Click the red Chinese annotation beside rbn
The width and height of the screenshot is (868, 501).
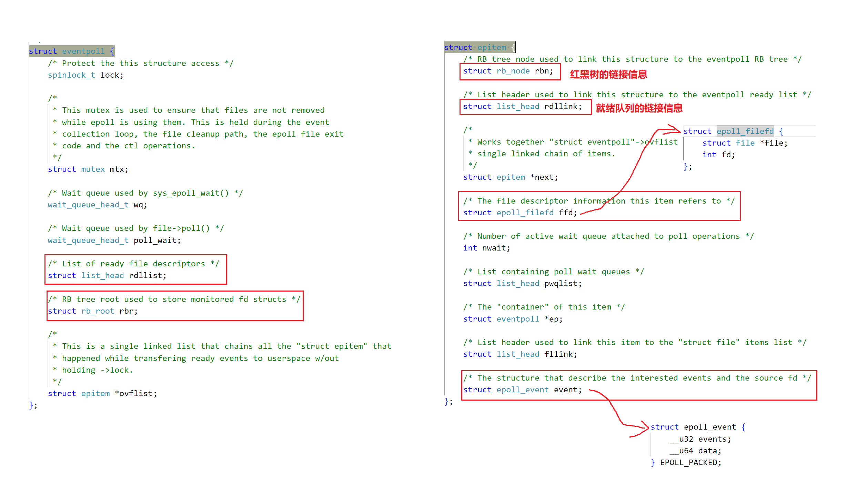coord(608,74)
